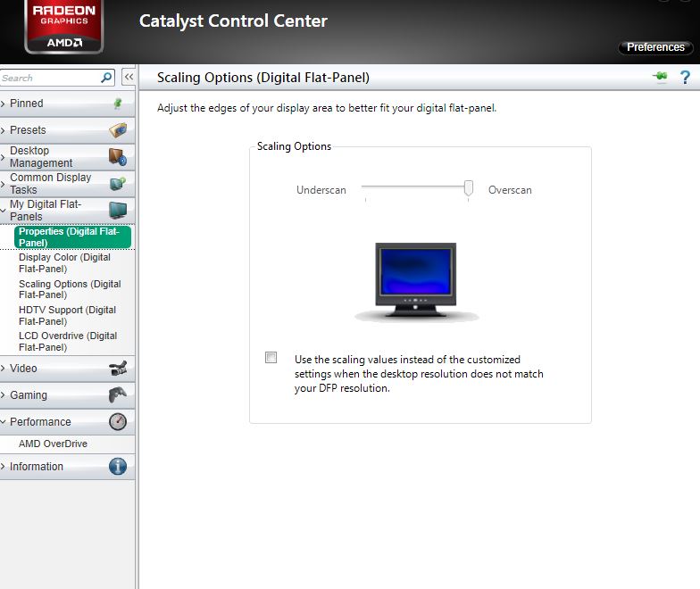Click the Gaming controller icon
This screenshot has width=700, height=589.
tap(118, 394)
